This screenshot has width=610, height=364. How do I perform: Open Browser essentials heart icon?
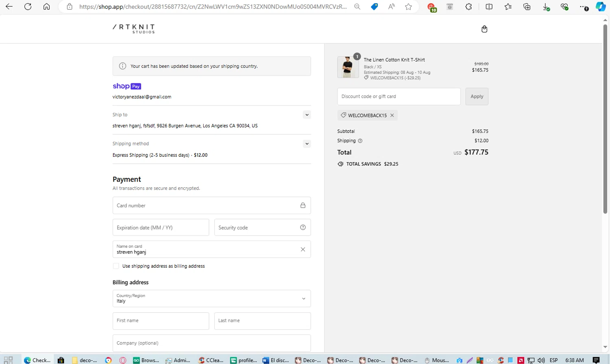click(x=564, y=6)
